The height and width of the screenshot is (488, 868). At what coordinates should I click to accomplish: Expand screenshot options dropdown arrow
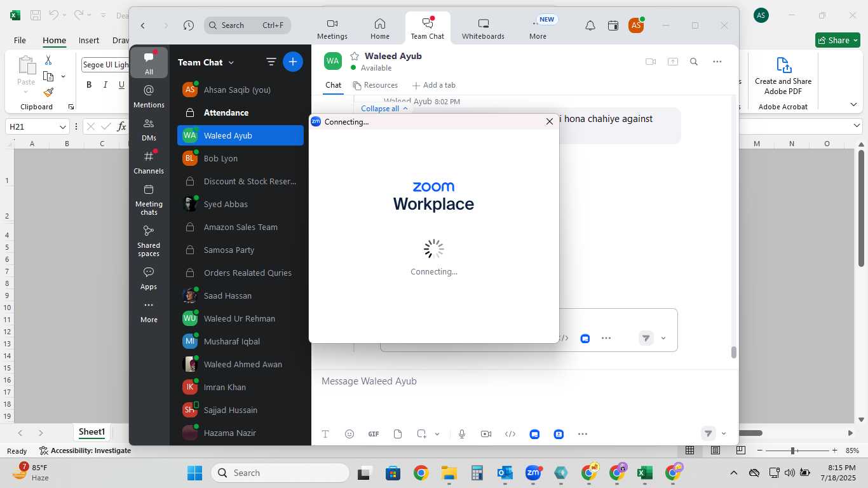click(437, 434)
